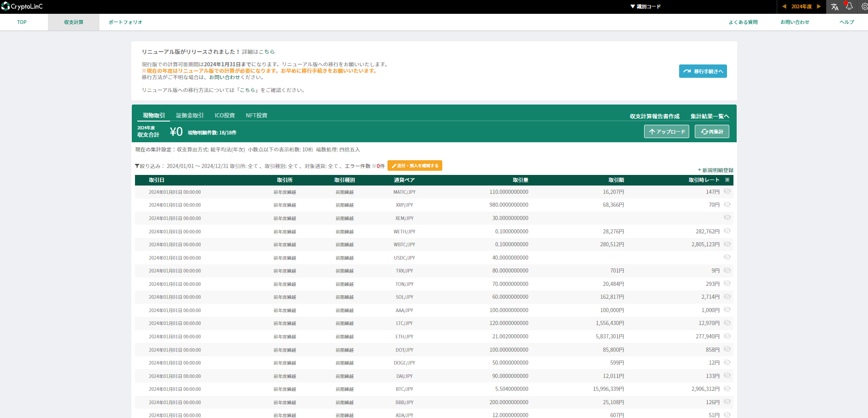The image size is (868, 418).
Task: Go to previous fiscal year arrow
Action: 784,6
